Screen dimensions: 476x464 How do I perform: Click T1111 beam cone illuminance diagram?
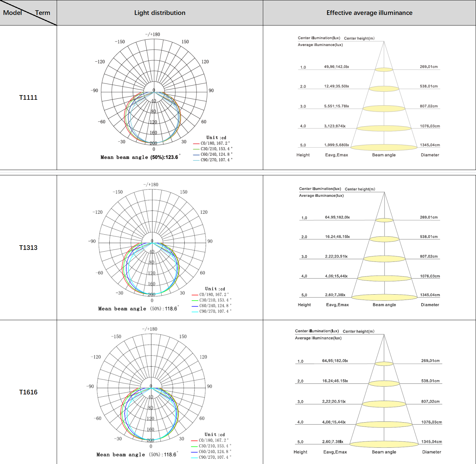[x=384, y=96]
